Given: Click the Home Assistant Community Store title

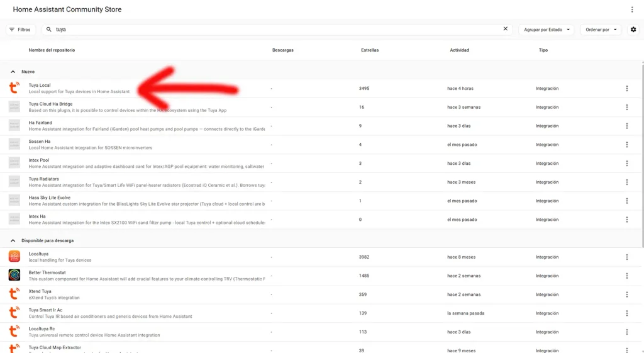Looking at the screenshot, I should pos(67,9).
